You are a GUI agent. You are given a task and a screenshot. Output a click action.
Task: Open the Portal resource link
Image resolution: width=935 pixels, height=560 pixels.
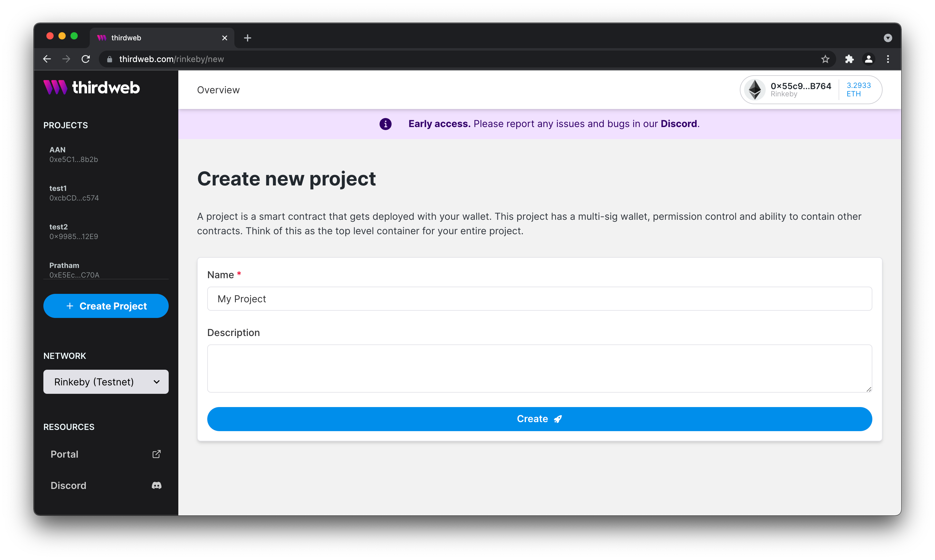click(106, 454)
